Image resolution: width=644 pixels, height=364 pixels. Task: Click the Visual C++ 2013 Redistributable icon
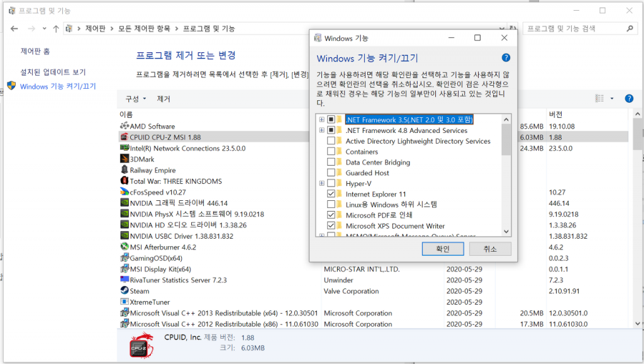[125, 312]
